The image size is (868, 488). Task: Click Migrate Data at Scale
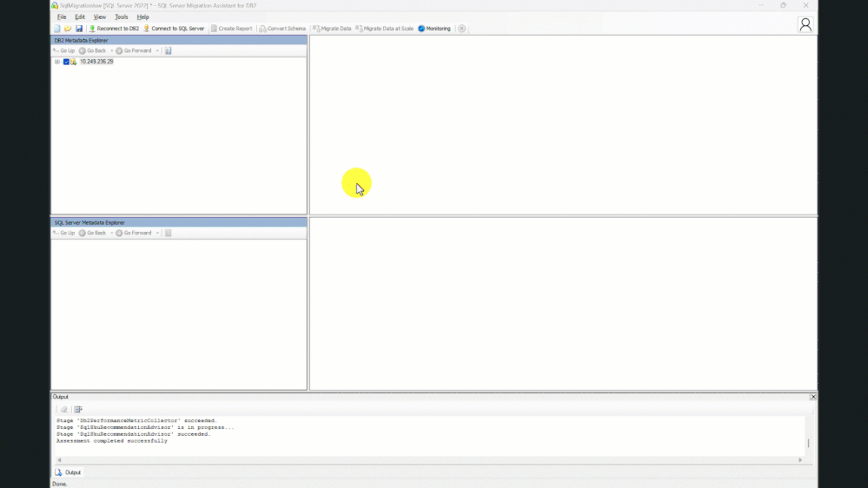385,28
